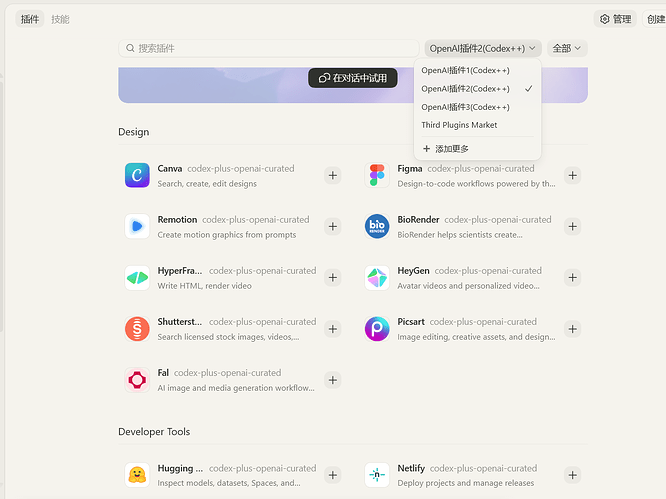The height and width of the screenshot is (499, 666).
Task: Add the Netlify plugin with plus
Action: [x=573, y=475]
